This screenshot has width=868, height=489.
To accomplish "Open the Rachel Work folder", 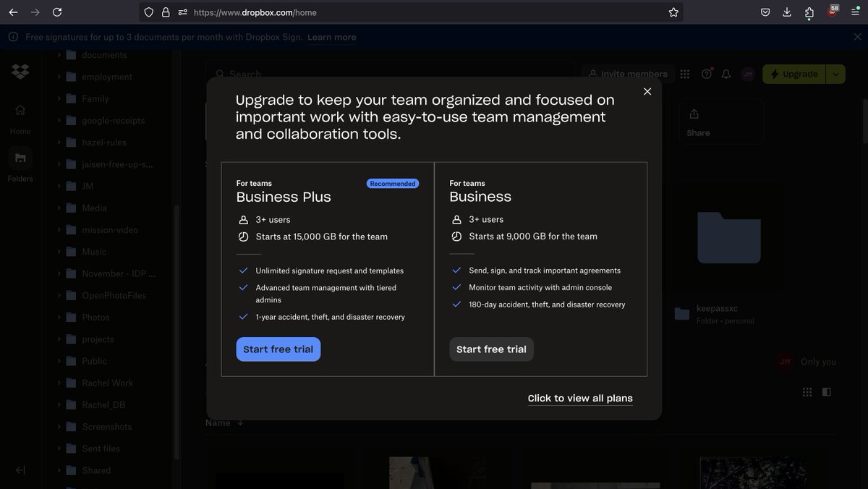I will click(x=107, y=383).
